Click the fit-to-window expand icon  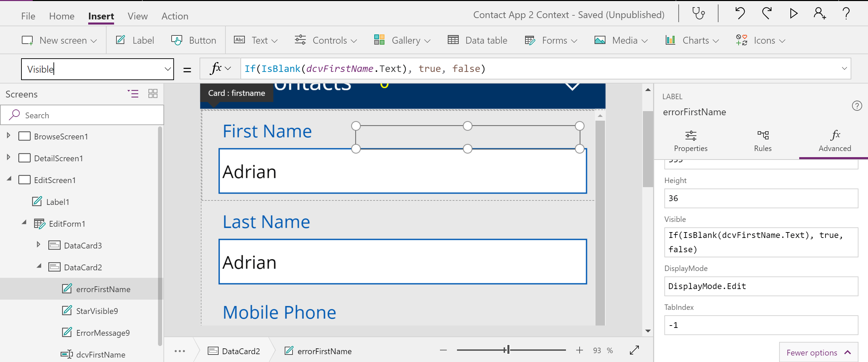pos(634,350)
